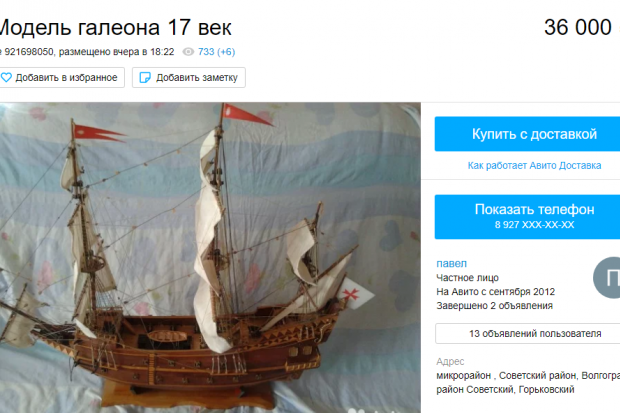Open the galleon model main photo
620x413 pixels.
210,258
